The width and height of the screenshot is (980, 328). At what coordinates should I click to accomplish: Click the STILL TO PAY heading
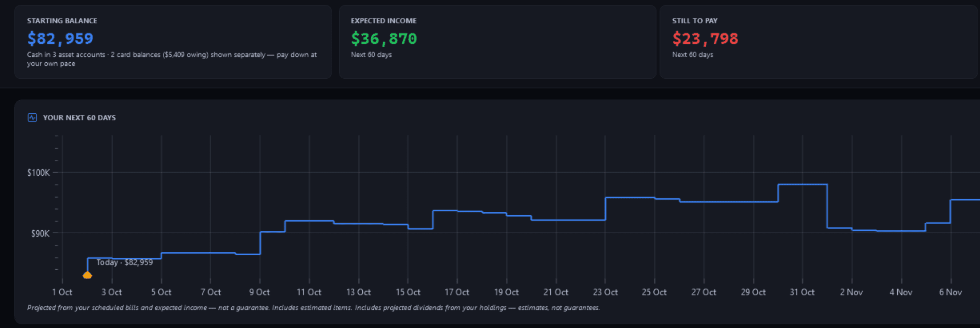click(695, 20)
